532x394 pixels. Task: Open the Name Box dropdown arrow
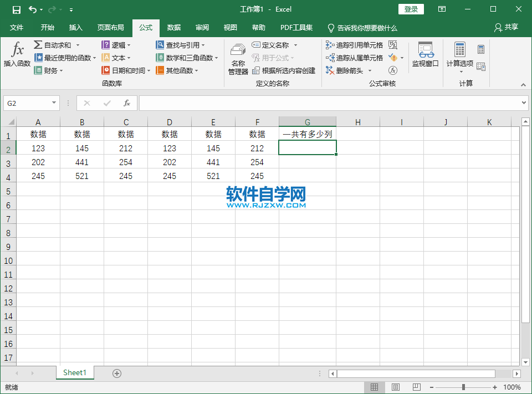[54, 103]
